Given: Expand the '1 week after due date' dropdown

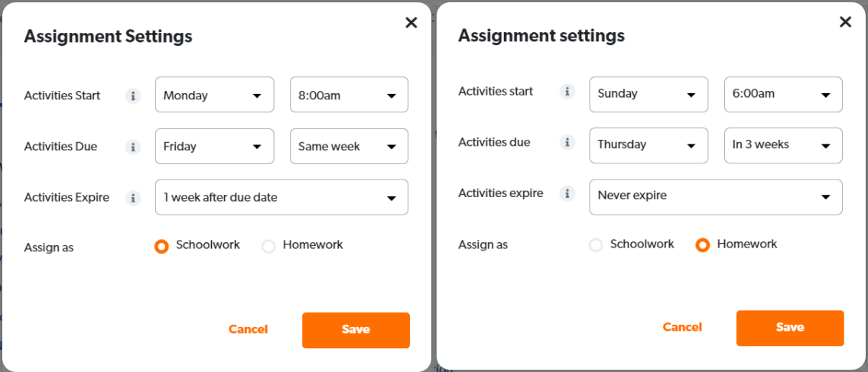Looking at the screenshot, I should 281,197.
